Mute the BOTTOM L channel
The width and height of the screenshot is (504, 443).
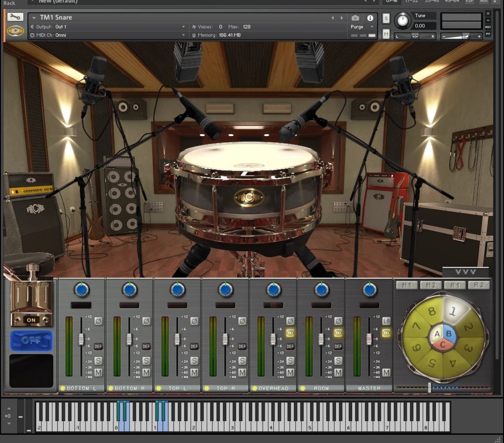pos(99,373)
